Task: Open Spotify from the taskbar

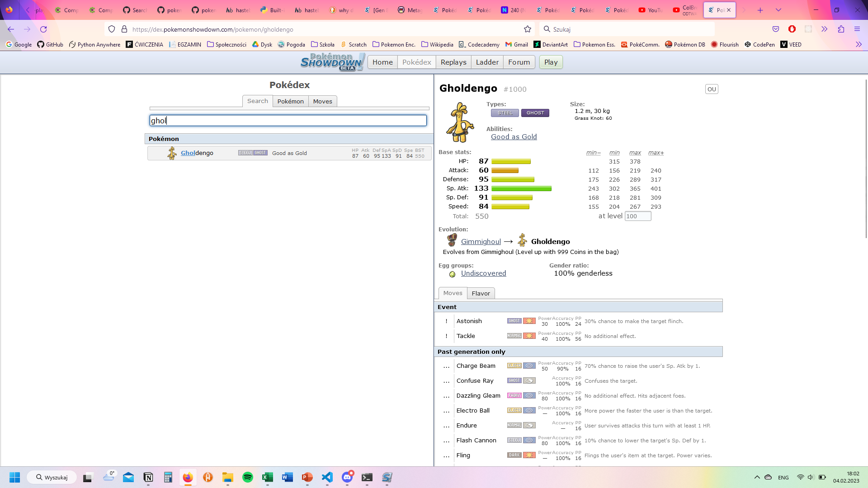Action: [x=247, y=477]
